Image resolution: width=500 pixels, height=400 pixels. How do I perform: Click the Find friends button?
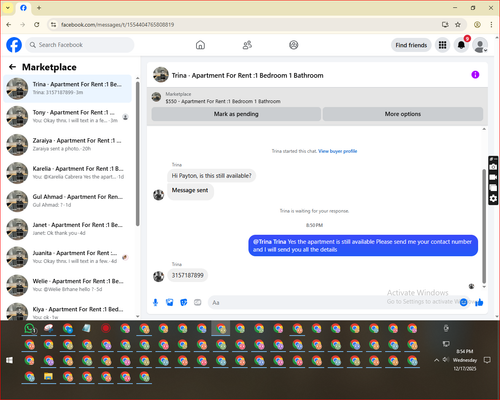[x=411, y=45]
